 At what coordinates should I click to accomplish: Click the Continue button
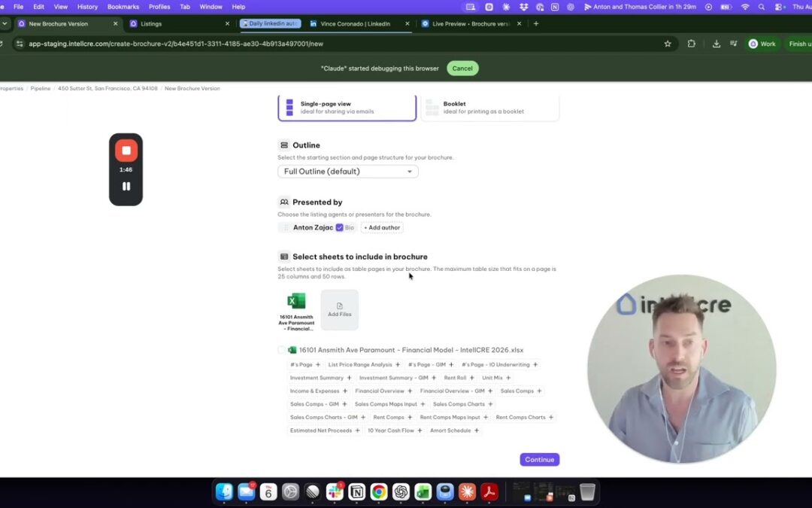coord(540,460)
